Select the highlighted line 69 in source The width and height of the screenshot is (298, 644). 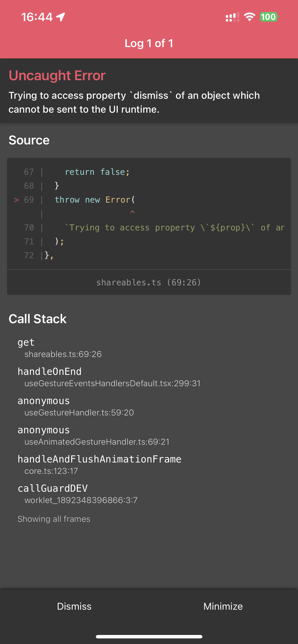coord(95,200)
